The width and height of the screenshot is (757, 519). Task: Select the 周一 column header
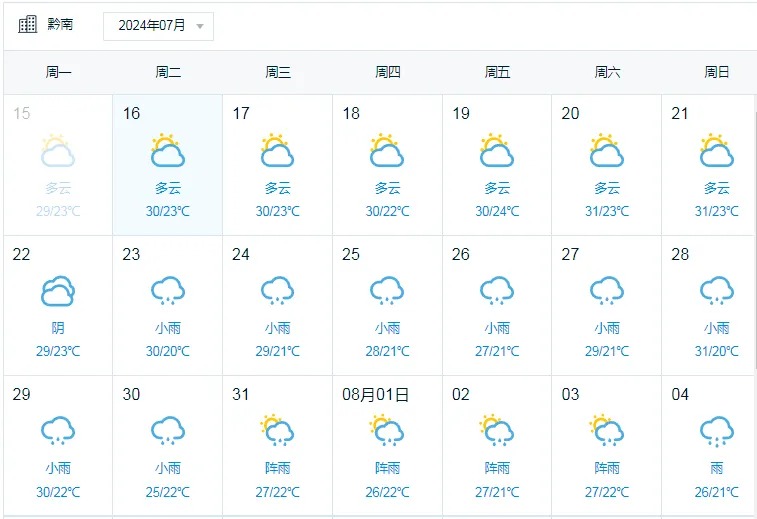click(x=58, y=72)
